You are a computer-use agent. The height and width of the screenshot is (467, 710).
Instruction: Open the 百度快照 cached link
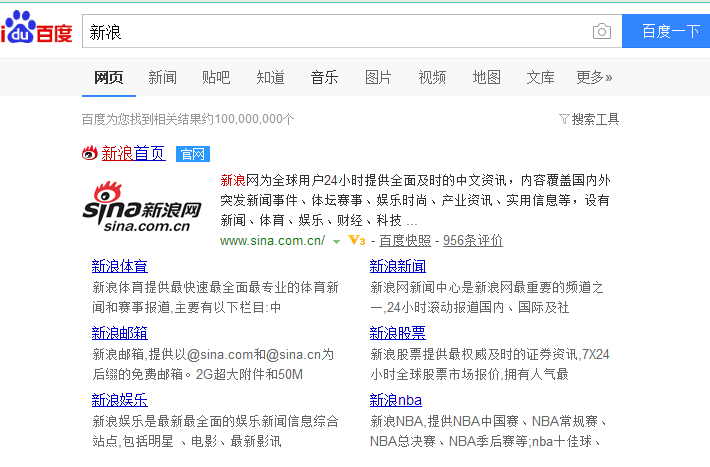click(405, 241)
